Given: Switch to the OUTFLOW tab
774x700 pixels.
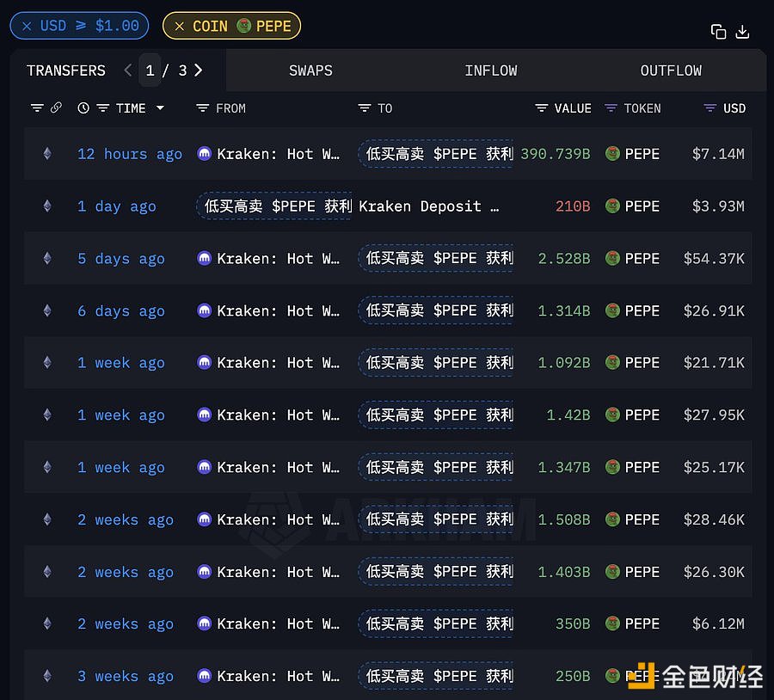Looking at the screenshot, I should tap(671, 71).
